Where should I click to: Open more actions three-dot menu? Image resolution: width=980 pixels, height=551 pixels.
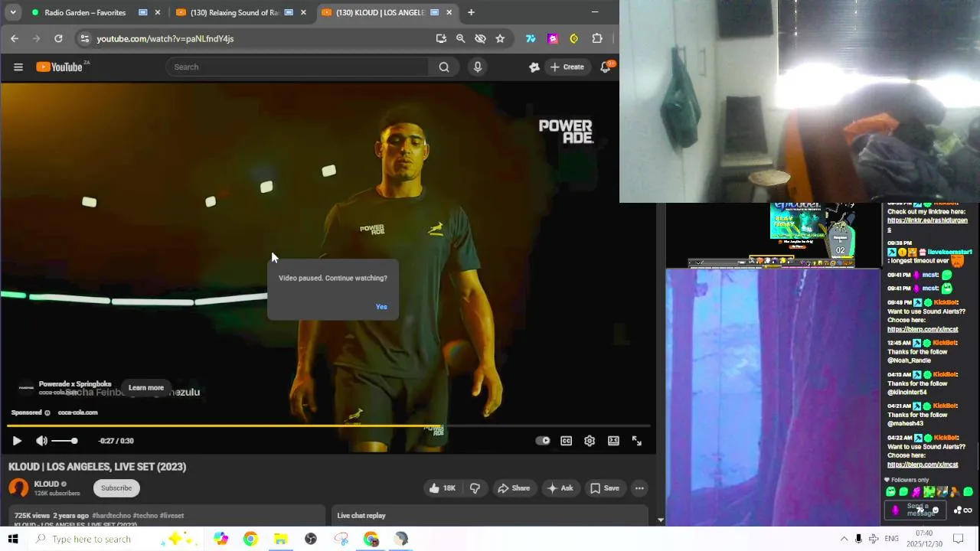639,488
